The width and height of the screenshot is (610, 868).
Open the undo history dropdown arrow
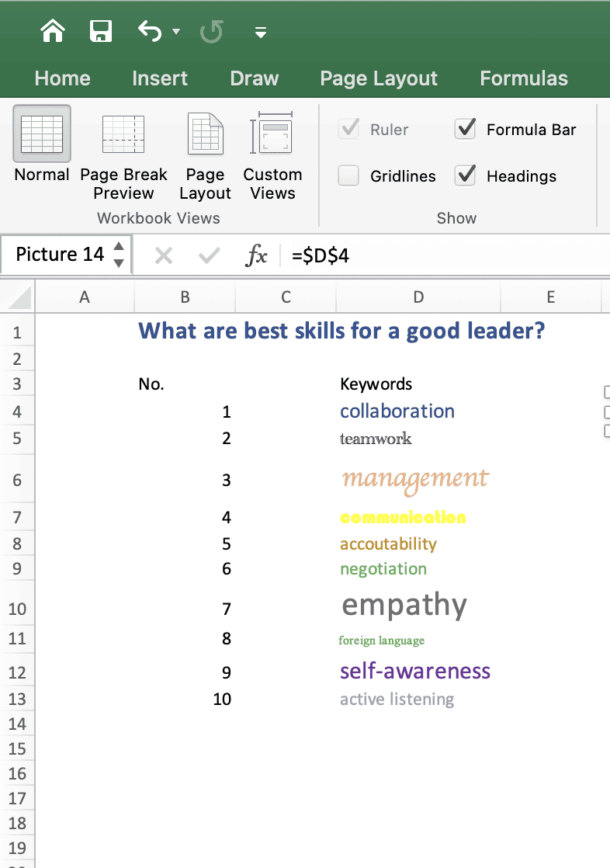(x=176, y=32)
